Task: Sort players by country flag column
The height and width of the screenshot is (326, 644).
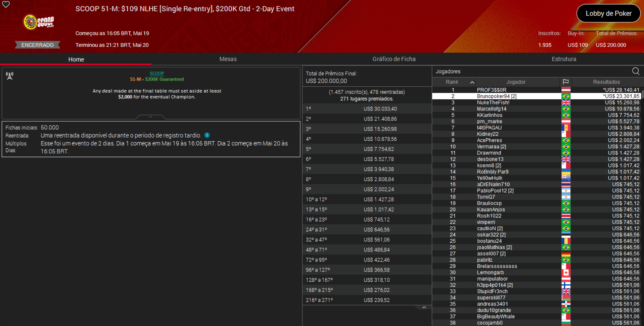Action: point(566,82)
